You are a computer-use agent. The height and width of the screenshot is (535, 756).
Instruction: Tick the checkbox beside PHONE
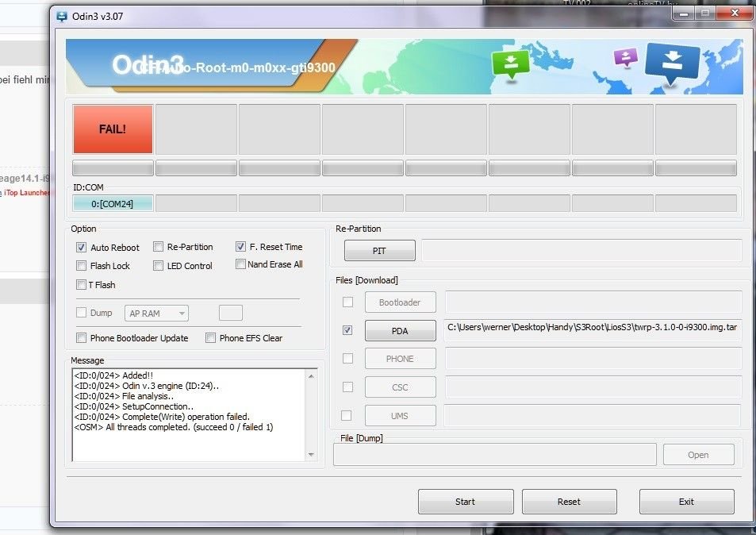[347, 359]
